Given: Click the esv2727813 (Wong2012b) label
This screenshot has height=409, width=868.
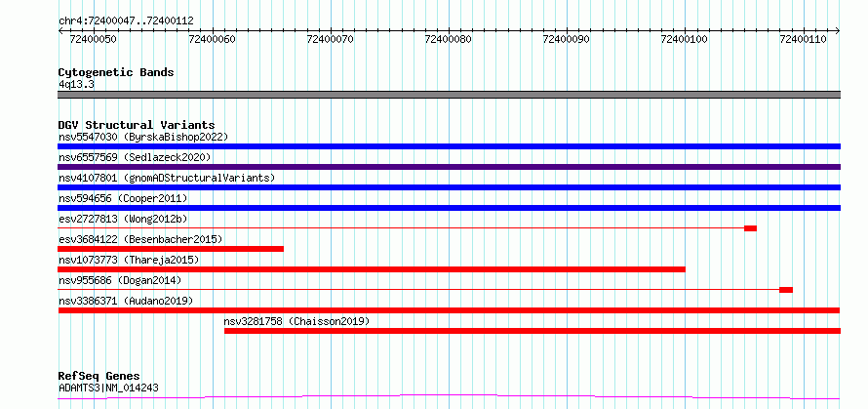Looking at the screenshot, I should (123, 219).
